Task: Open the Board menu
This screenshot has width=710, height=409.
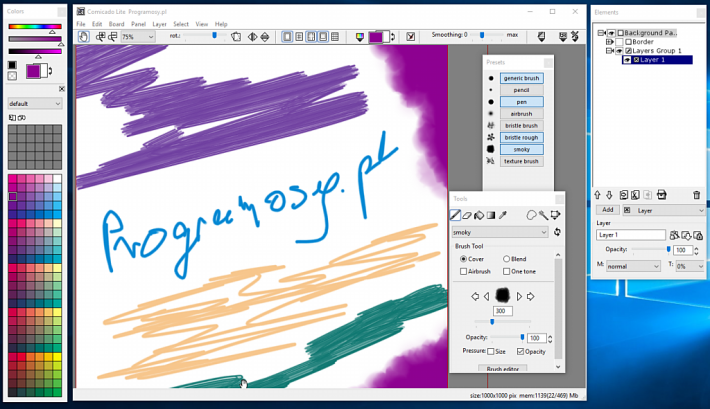Action: tap(116, 24)
